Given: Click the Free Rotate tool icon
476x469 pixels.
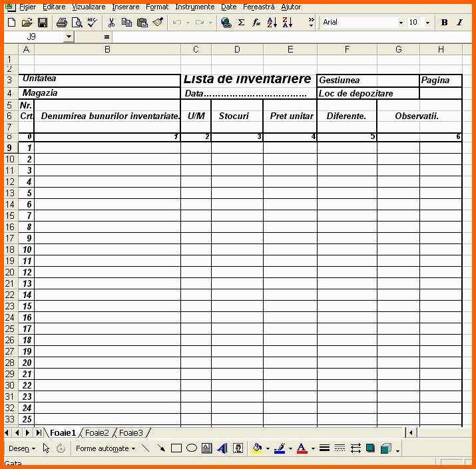Looking at the screenshot, I should [x=61, y=448].
